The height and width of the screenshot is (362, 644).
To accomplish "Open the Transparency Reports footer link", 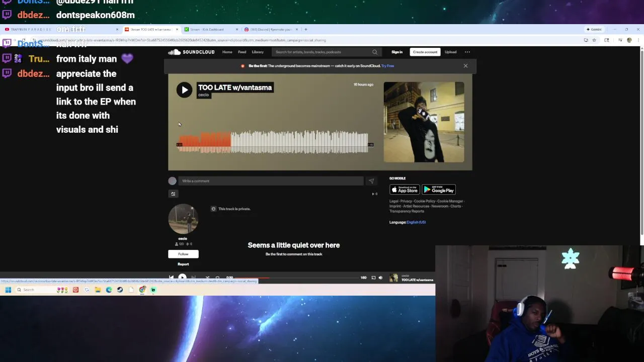I will 407,211.
